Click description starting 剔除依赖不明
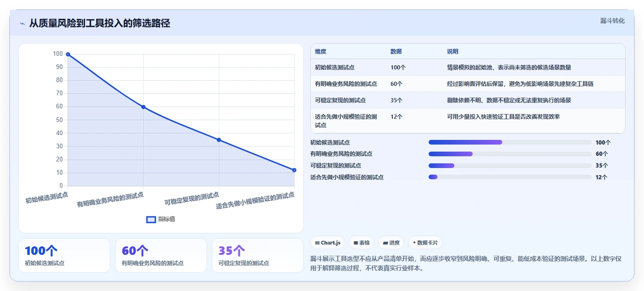 pos(509,100)
